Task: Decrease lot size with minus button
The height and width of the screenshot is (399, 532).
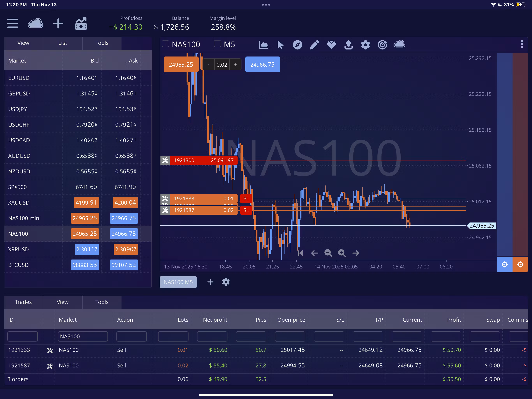Action: (209, 64)
